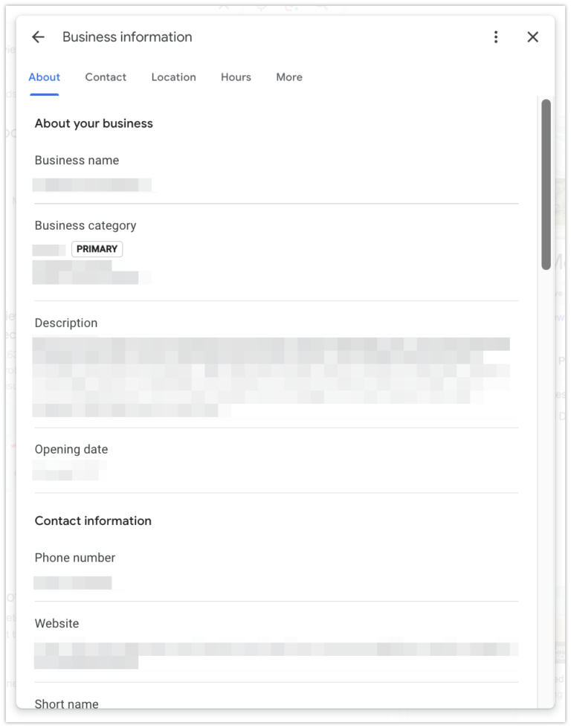Screen dimensions: 571x728
Task: Click the vertical scrollbar thumb
Action: click(546, 184)
